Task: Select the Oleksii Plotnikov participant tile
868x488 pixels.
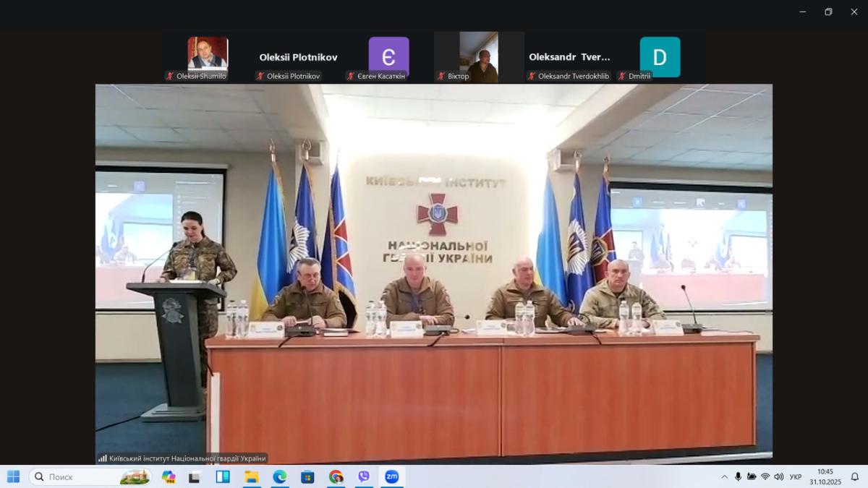Action: 298,57
